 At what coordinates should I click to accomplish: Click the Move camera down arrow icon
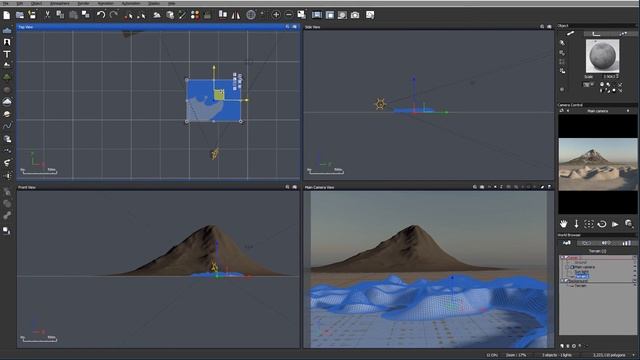pyautogui.click(x=576, y=224)
